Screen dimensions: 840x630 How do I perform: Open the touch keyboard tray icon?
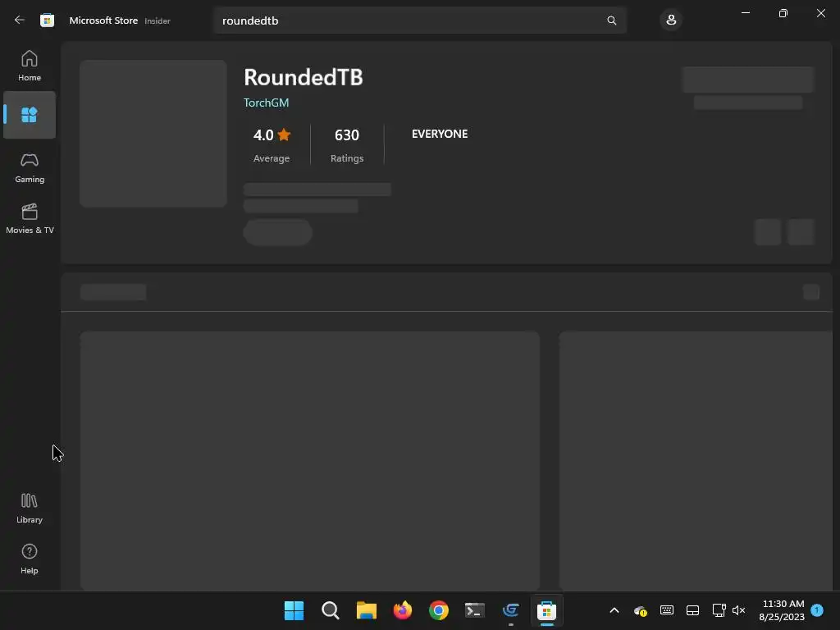click(x=666, y=610)
